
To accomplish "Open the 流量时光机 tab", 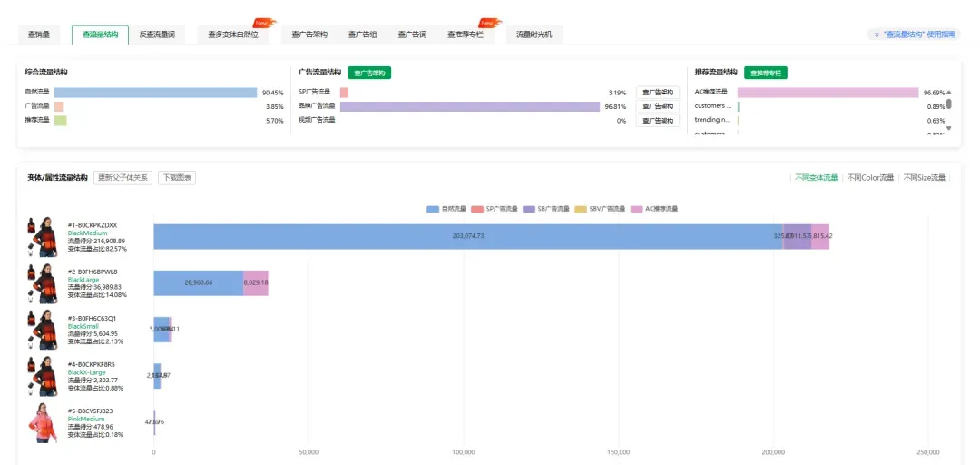I will coord(534,35).
